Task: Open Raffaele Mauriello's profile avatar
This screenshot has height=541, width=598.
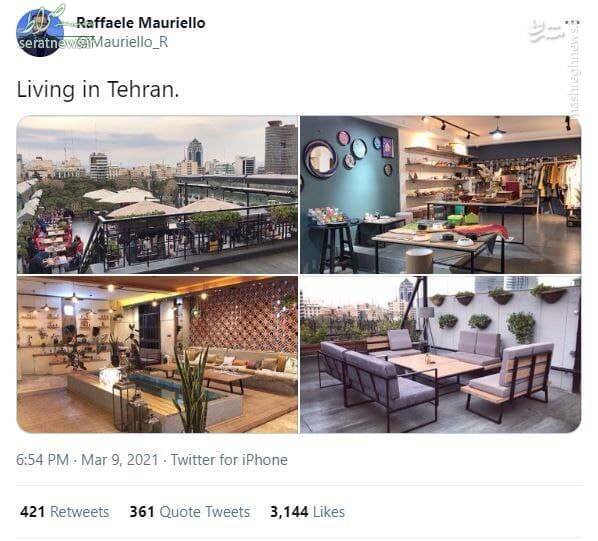Action: click(x=39, y=33)
